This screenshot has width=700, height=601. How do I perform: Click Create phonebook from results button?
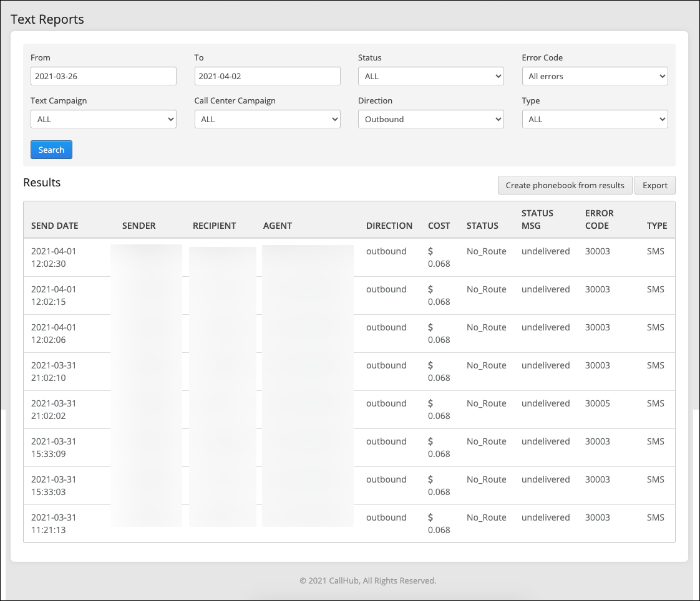pyautogui.click(x=565, y=185)
